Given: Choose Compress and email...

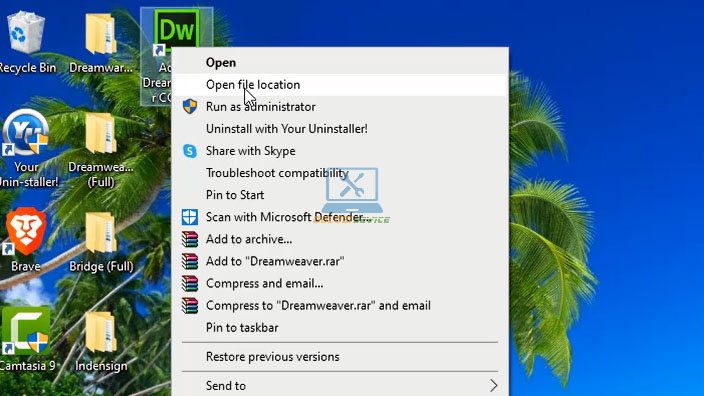Looking at the screenshot, I should coord(340,283).
